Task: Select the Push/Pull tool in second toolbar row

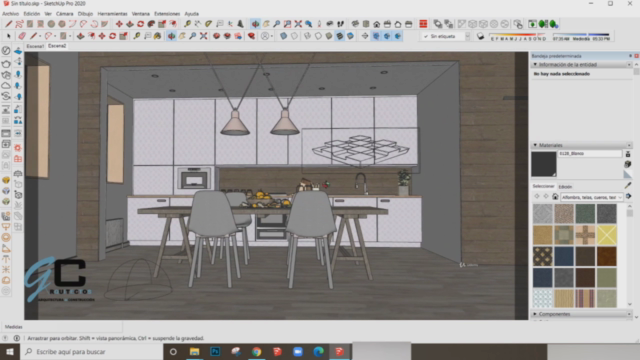Action: point(80,36)
